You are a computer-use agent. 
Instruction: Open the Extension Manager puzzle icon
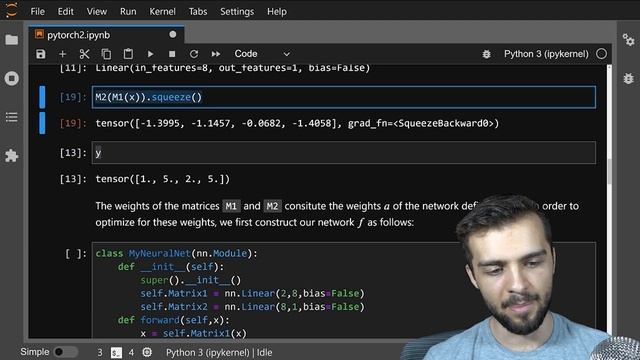tap(11, 156)
